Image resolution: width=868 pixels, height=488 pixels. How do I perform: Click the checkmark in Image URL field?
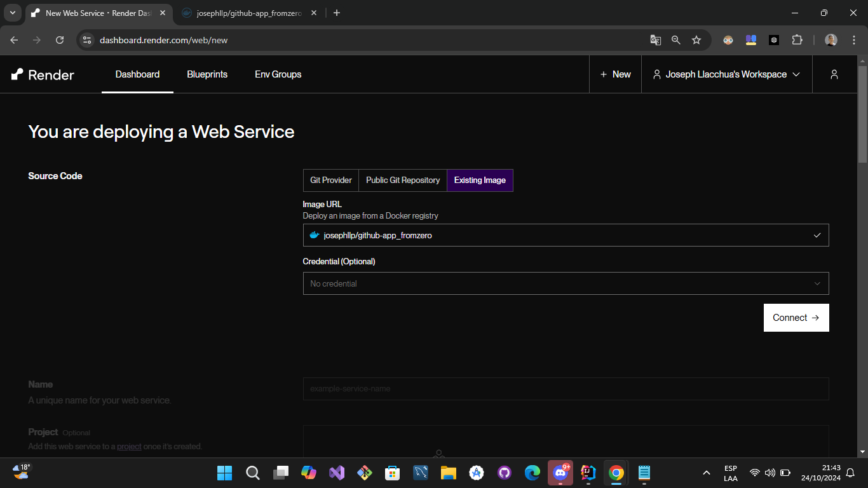[x=817, y=235]
